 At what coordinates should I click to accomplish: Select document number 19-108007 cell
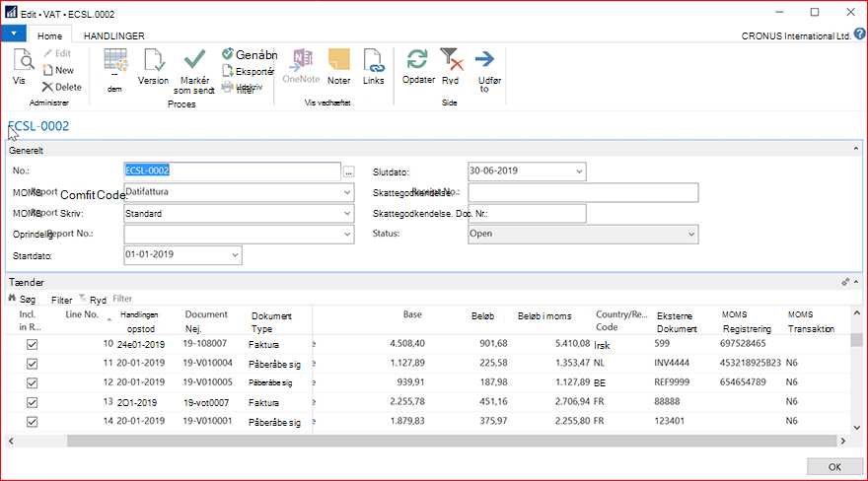click(x=205, y=343)
